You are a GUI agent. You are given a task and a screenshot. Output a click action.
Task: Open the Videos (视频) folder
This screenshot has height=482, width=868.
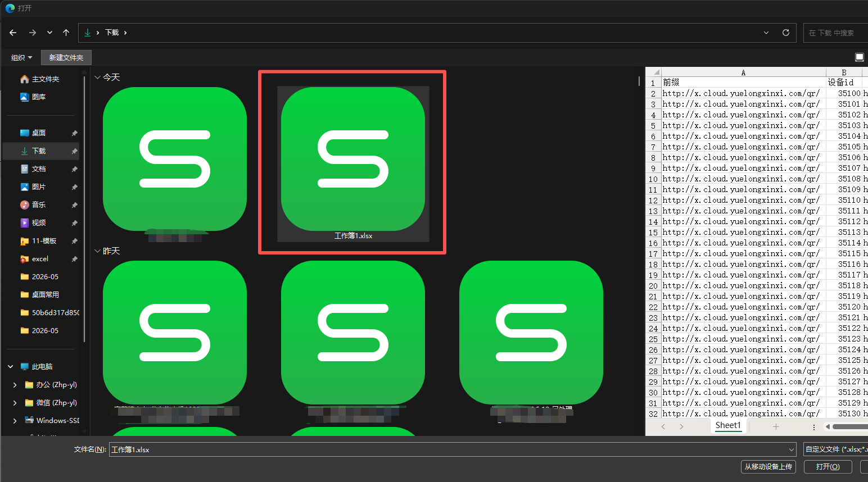(x=39, y=222)
